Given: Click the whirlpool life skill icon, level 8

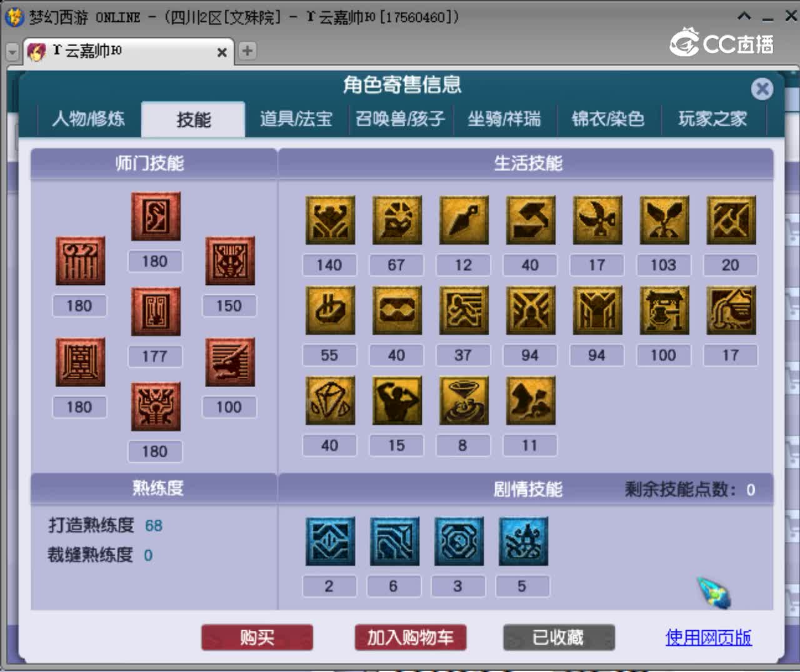Looking at the screenshot, I should 464,400.
